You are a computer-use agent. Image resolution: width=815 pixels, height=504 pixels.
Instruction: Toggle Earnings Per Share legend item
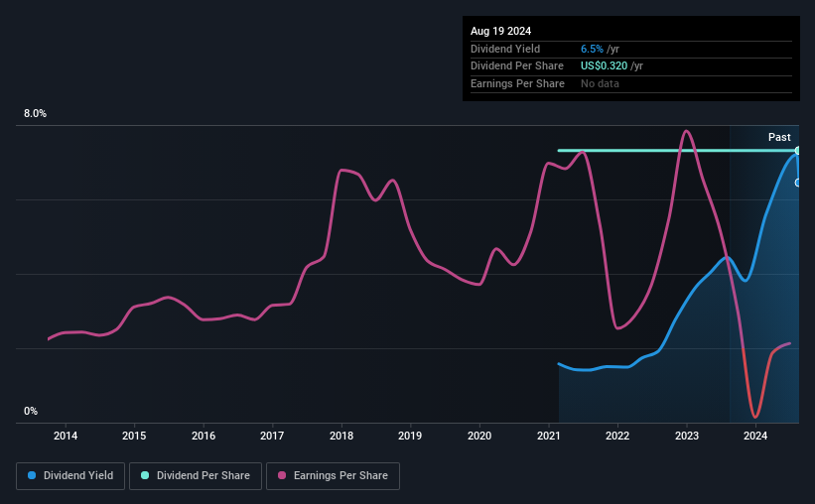(x=333, y=476)
